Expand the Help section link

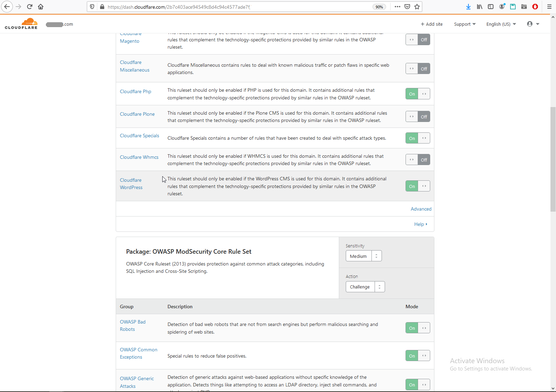(x=421, y=224)
